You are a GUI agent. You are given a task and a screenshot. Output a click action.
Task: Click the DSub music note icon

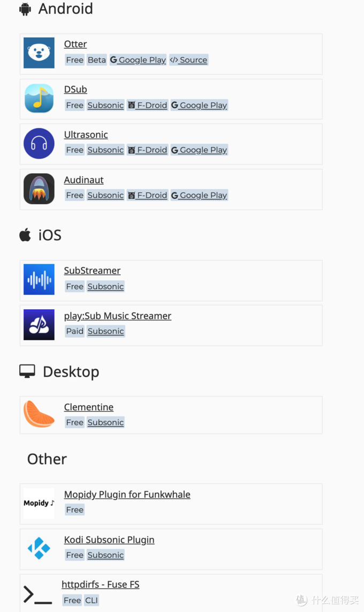39,99
